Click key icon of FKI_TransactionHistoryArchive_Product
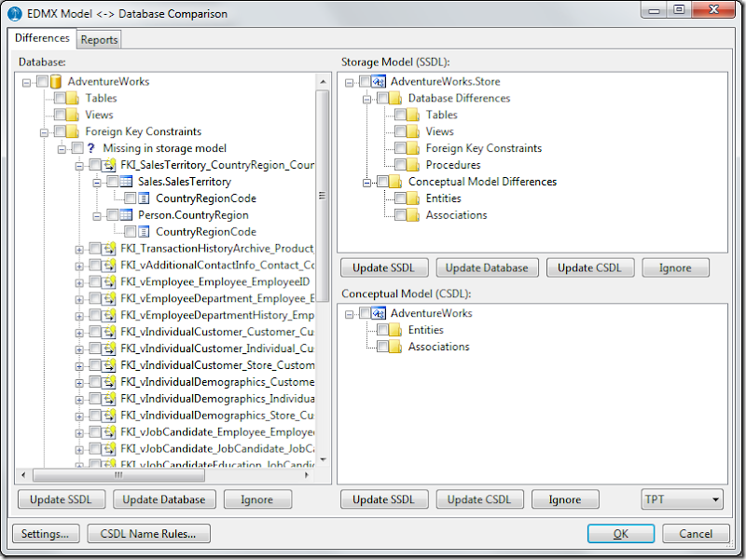Viewport: 746px width, 560px height. pos(110,249)
